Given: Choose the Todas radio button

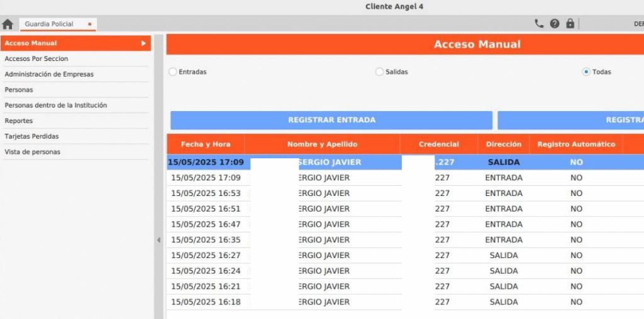Looking at the screenshot, I should click(x=586, y=72).
